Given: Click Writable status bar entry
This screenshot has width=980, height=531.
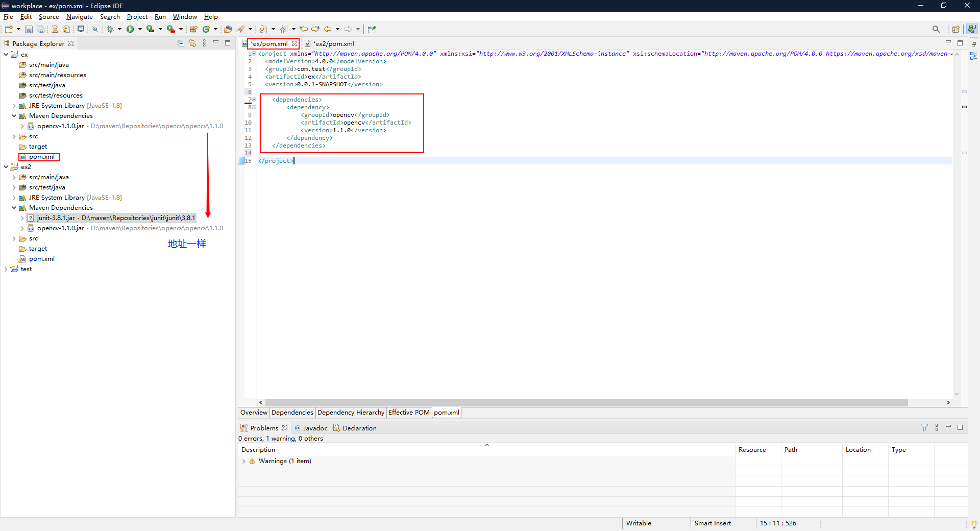Looking at the screenshot, I should tap(639, 523).
